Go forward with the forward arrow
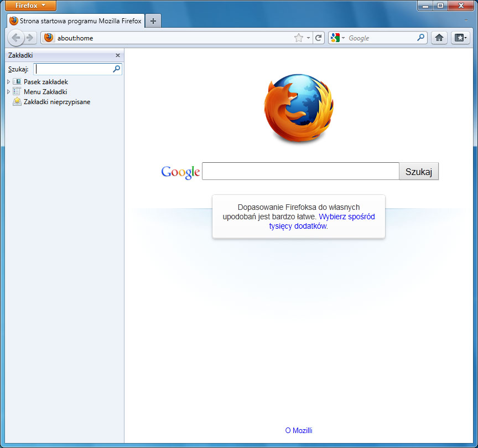The height and width of the screenshot is (448, 478). (30, 38)
